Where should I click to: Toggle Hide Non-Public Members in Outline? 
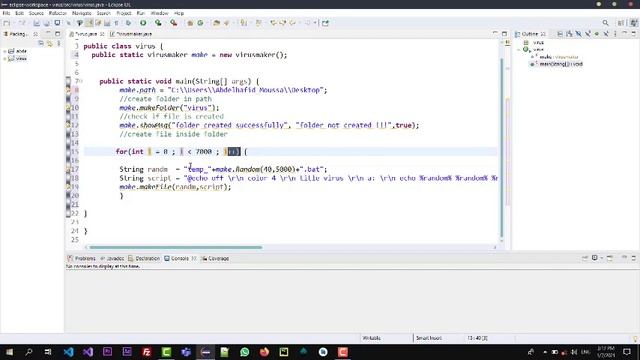click(597, 34)
